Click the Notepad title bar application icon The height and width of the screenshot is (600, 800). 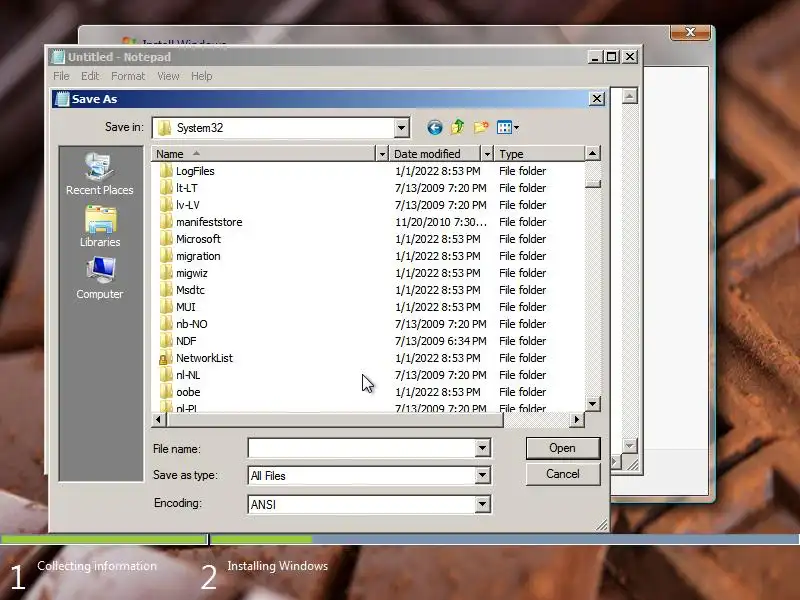58,57
